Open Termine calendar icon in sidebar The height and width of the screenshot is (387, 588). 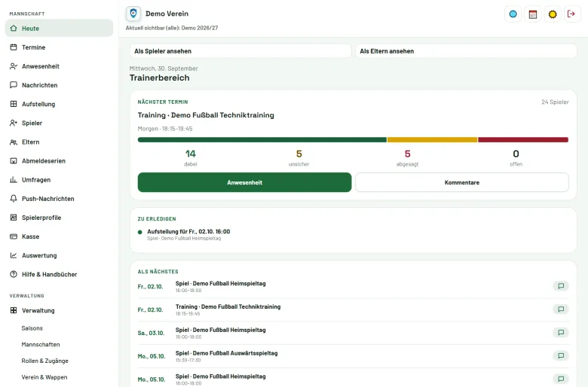point(14,47)
